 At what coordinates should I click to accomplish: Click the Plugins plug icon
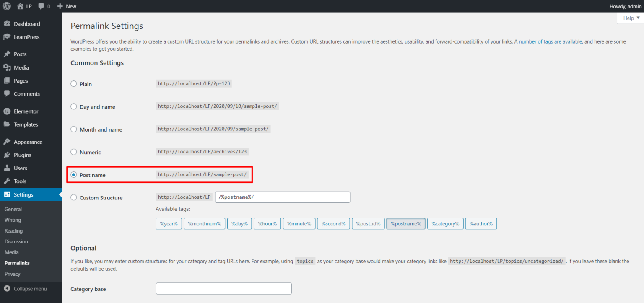pyautogui.click(x=7, y=155)
